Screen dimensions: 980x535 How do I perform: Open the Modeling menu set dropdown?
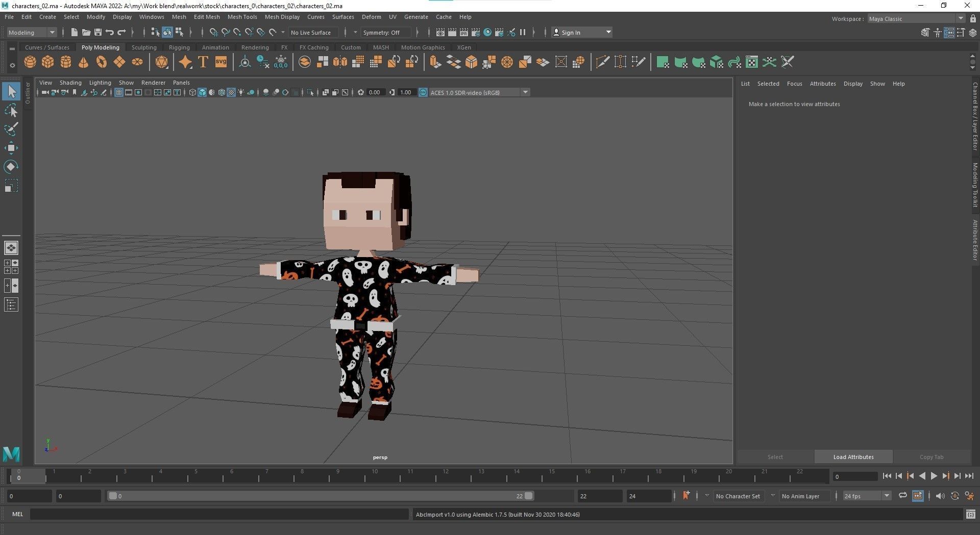click(x=32, y=32)
